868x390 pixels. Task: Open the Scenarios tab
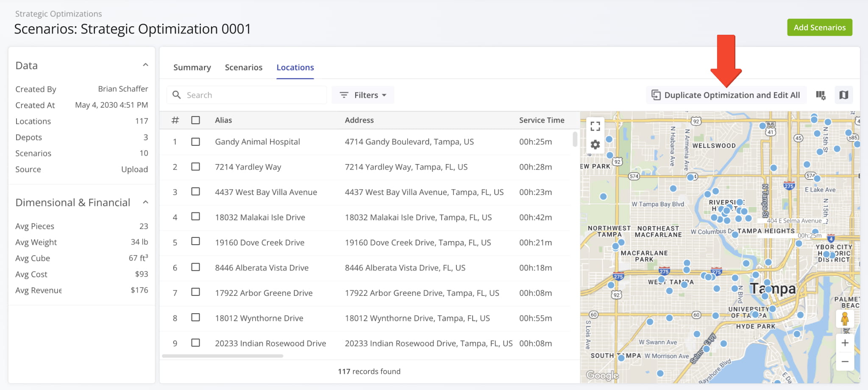(243, 67)
